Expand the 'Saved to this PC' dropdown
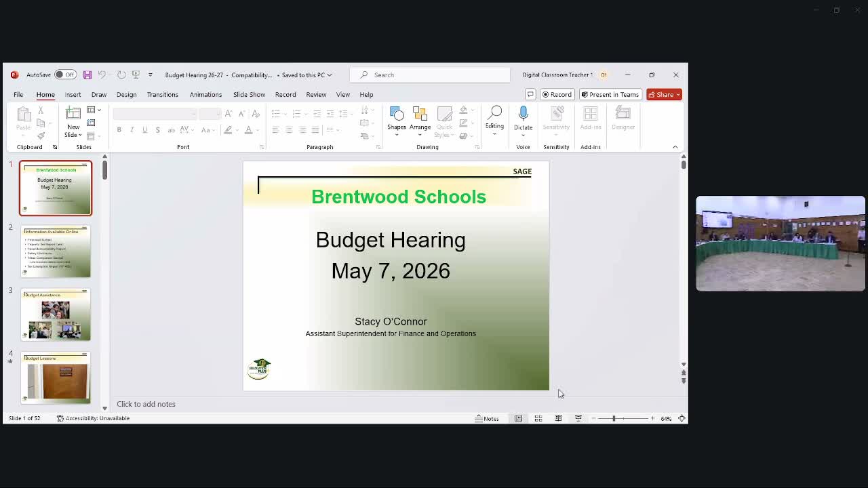Screen dimensions: 868x488 pos(331,75)
